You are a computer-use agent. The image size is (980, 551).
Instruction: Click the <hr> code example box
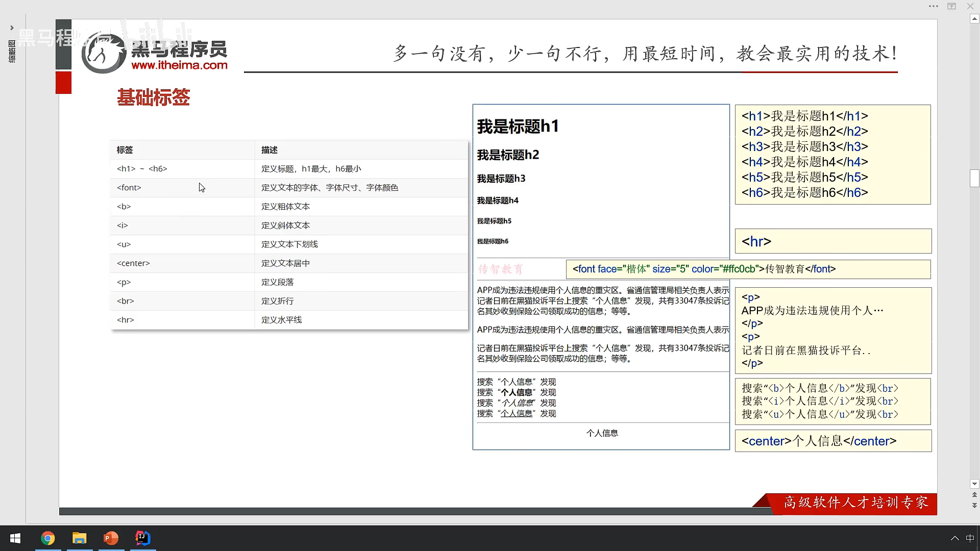pos(833,241)
